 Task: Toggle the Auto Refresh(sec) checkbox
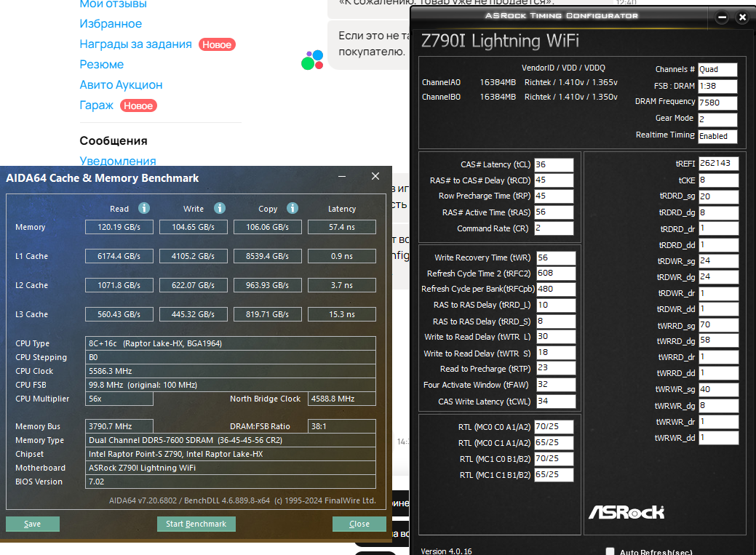610,551
